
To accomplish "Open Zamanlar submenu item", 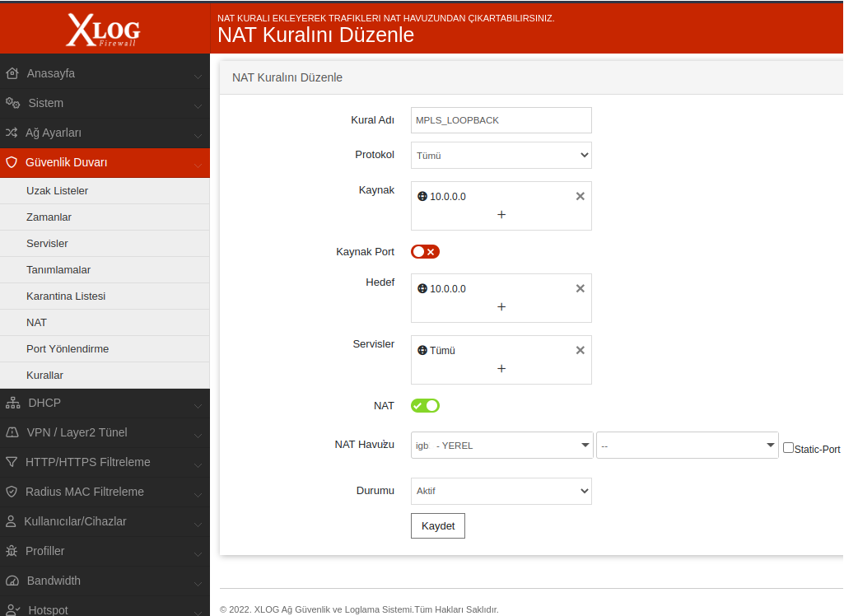I will 105,217.
